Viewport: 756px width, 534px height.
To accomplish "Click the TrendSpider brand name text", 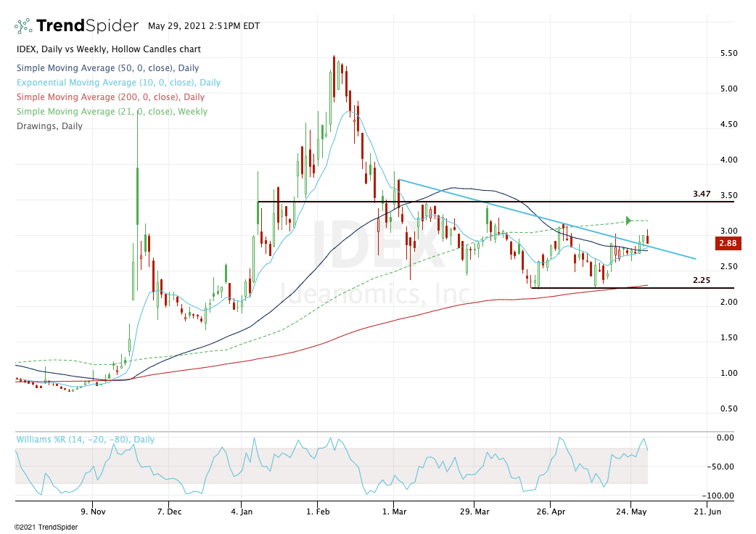I will pyautogui.click(x=87, y=26).
